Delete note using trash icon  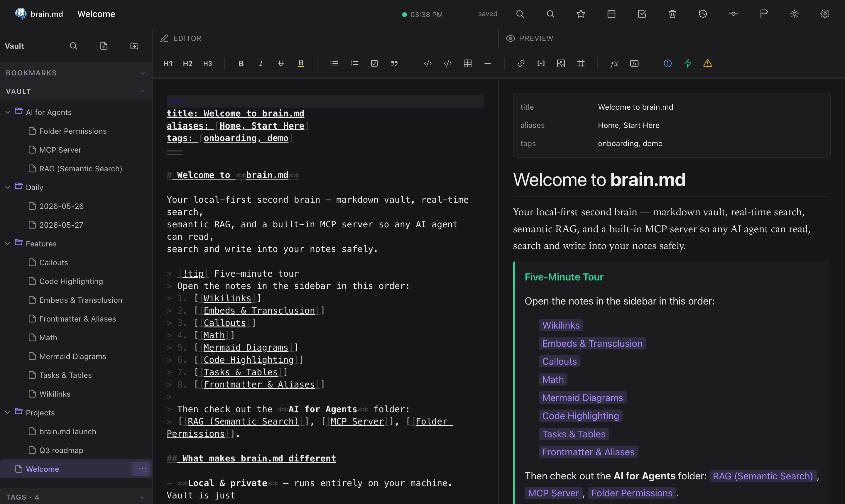pyautogui.click(x=672, y=14)
